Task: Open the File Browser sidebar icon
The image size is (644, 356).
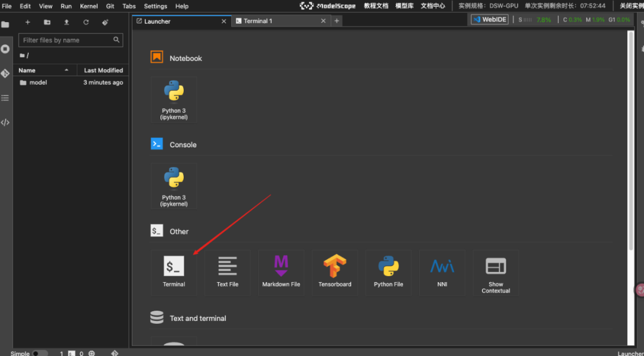Action: click(x=5, y=24)
